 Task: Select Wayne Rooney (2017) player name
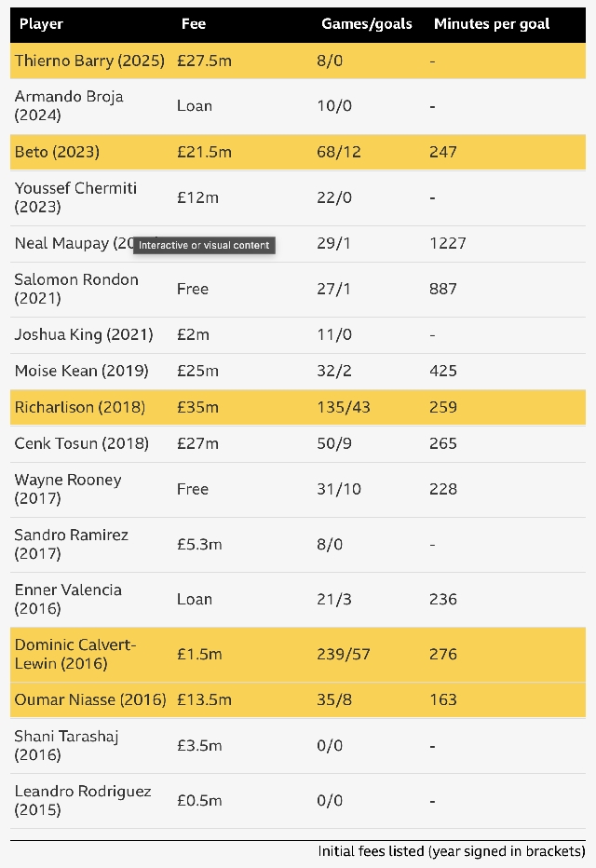[68, 489]
